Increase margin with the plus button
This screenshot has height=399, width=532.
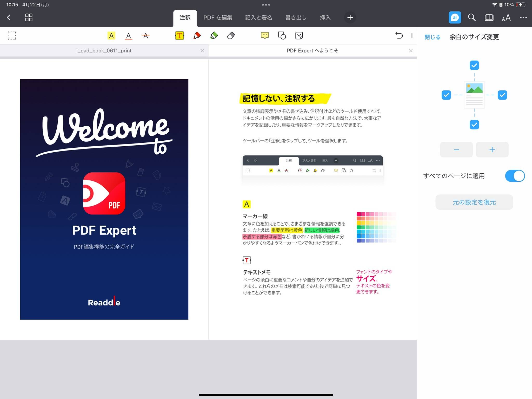(x=492, y=150)
